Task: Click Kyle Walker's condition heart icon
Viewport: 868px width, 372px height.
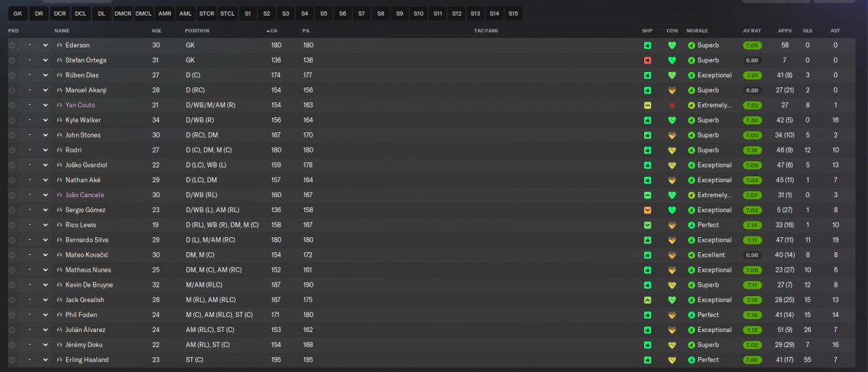Action: coord(672,120)
